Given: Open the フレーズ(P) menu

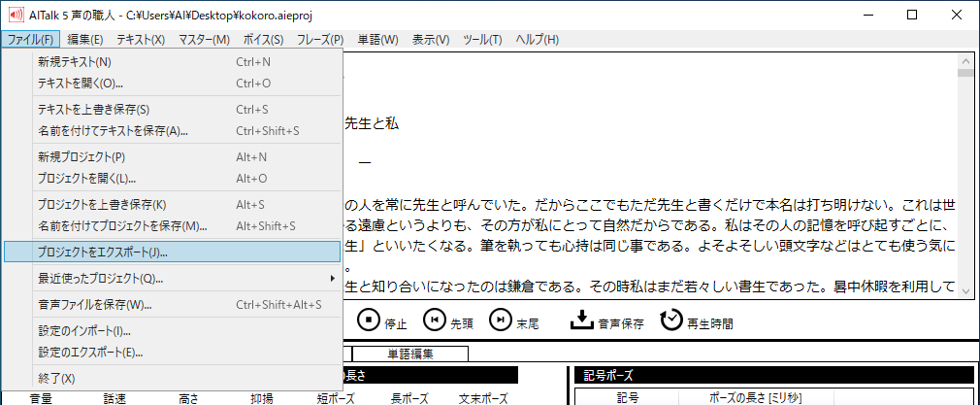Looking at the screenshot, I should click(320, 40).
